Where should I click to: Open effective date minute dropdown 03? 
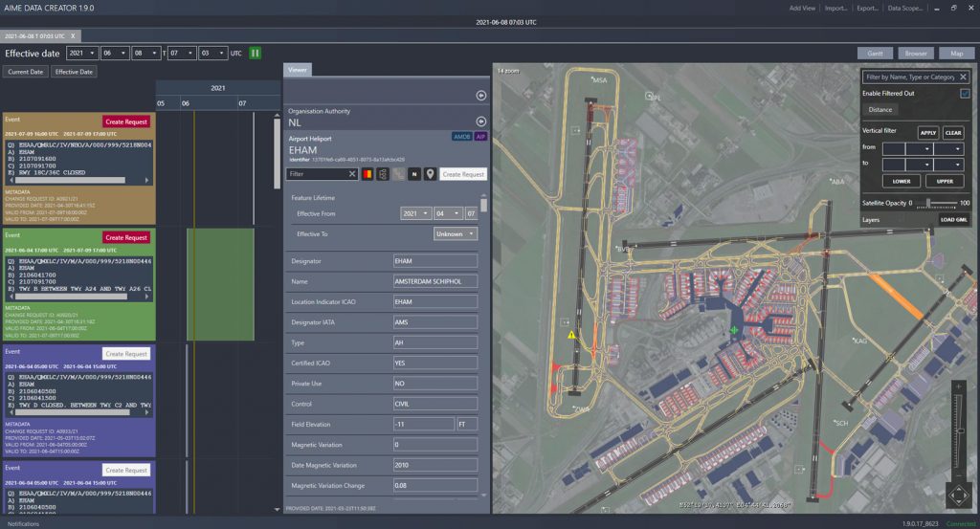click(213, 53)
